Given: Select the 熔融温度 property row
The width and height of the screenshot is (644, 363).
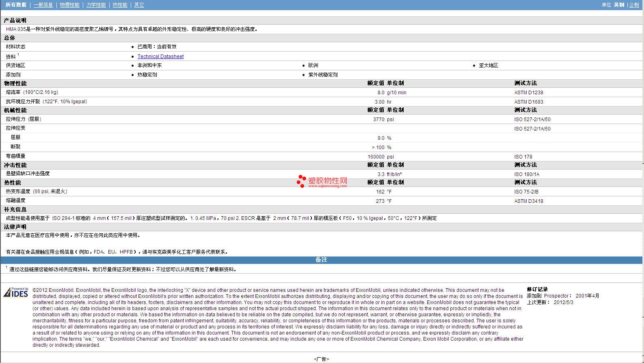Looking at the screenshot, I should pos(322,201).
